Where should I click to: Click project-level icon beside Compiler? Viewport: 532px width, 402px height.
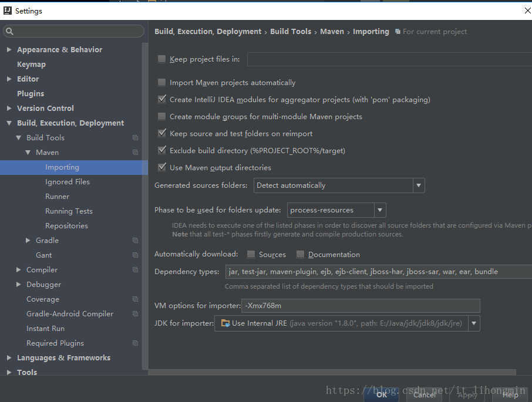tap(135, 270)
